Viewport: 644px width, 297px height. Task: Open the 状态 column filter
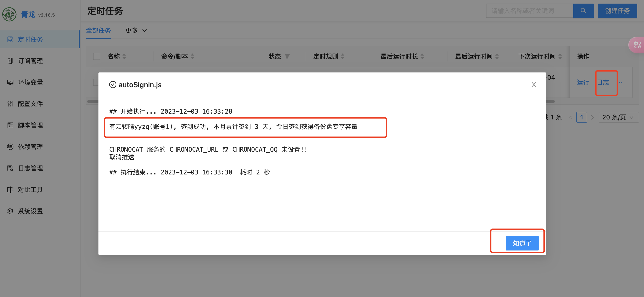pyautogui.click(x=287, y=56)
